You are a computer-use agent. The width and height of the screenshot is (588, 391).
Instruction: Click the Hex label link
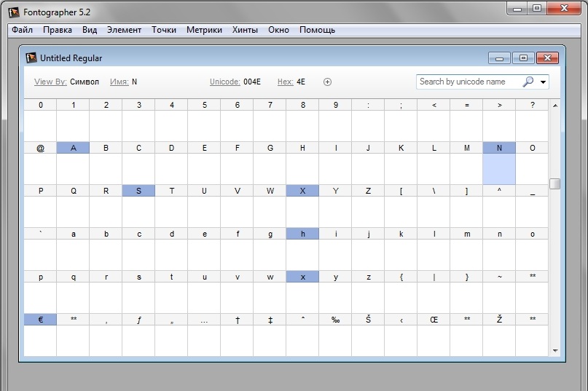(286, 82)
